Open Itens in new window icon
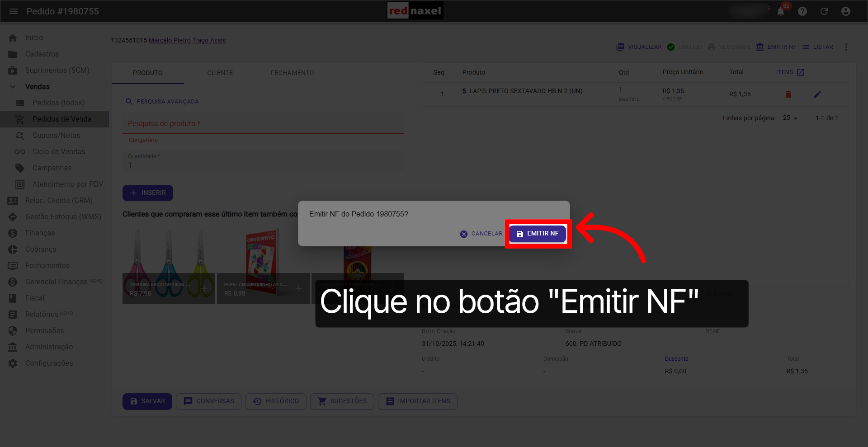Screen dimensions: 868x447 tap(801, 72)
